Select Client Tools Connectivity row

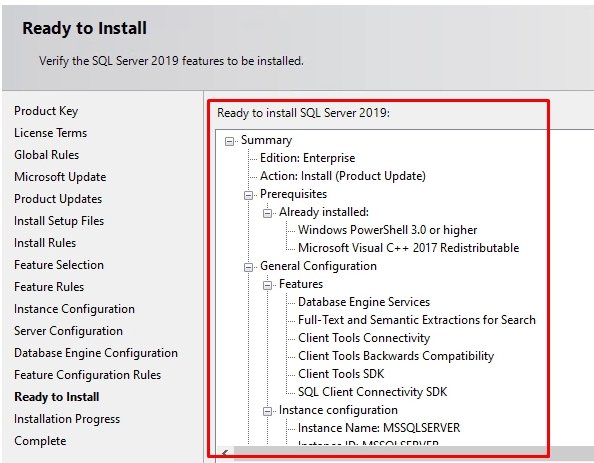(364, 338)
